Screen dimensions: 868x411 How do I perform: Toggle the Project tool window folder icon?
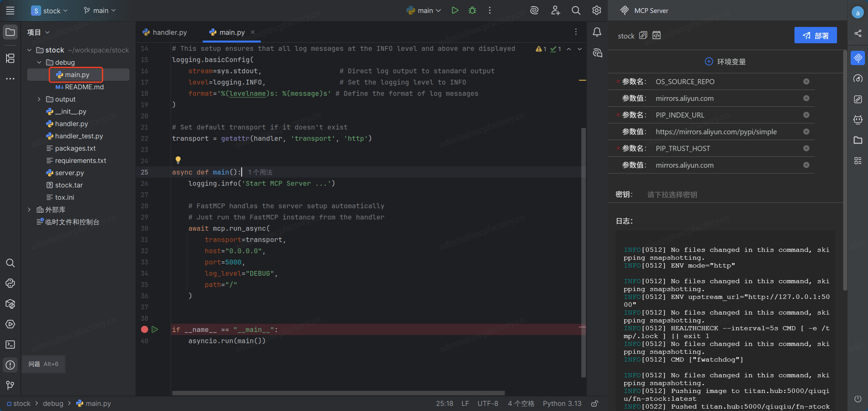[10, 32]
